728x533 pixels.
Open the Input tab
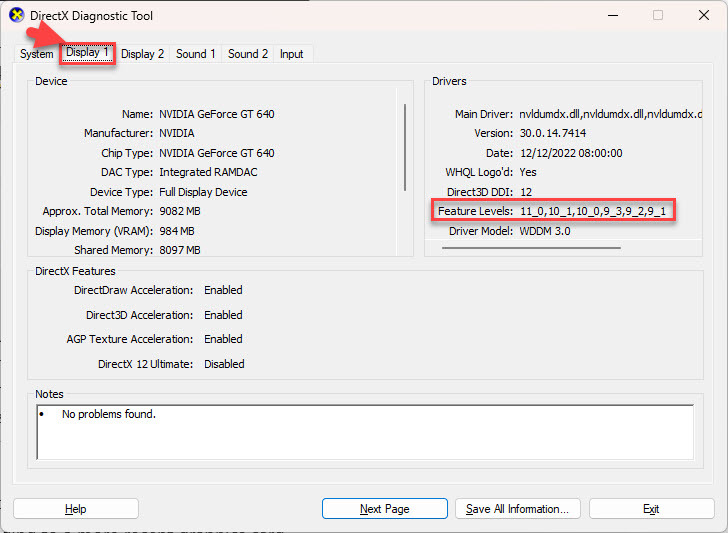tap(291, 54)
